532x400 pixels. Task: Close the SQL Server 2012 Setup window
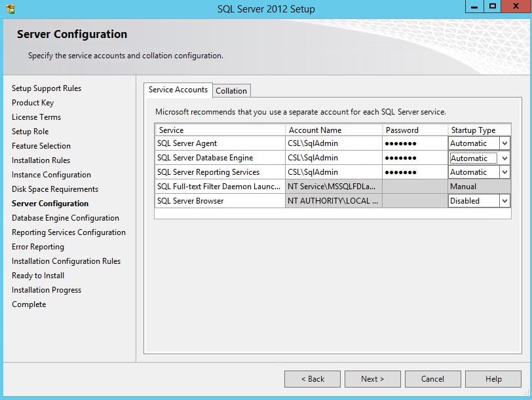pyautogui.click(x=516, y=7)
